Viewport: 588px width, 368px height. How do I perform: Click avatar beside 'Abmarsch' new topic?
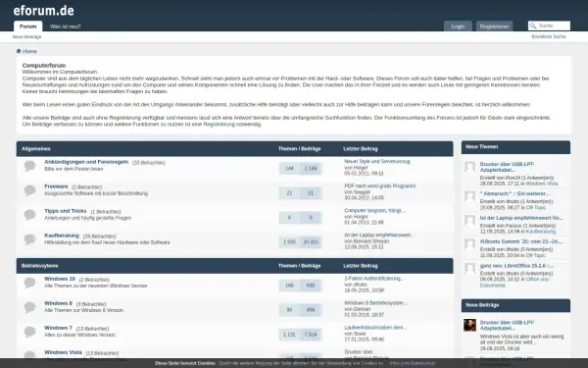click(x=469, y=196)
